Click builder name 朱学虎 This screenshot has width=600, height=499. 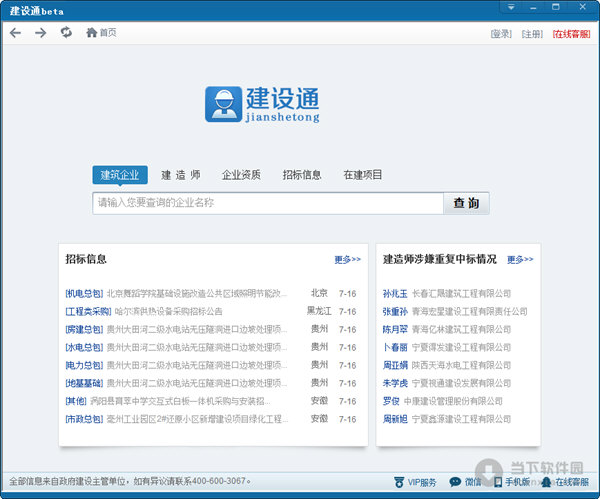[x=395, y=383]
